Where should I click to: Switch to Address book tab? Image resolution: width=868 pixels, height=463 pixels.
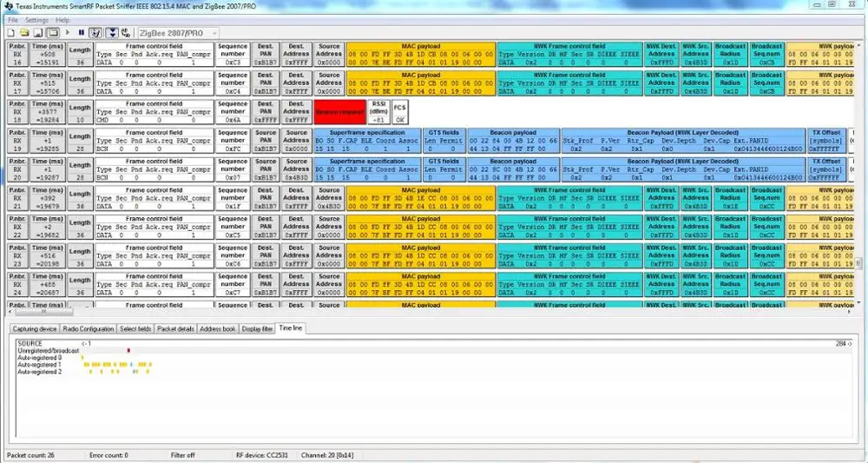tap(218, 329)
